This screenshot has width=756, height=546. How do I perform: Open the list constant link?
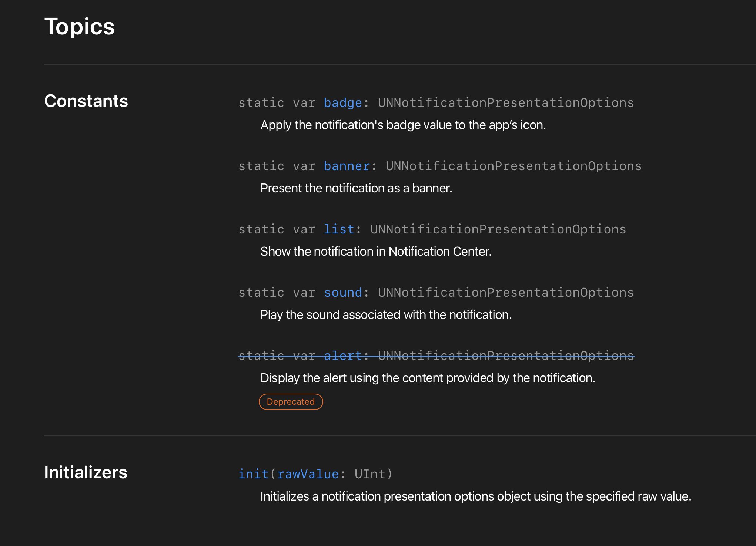click(339, 229)
